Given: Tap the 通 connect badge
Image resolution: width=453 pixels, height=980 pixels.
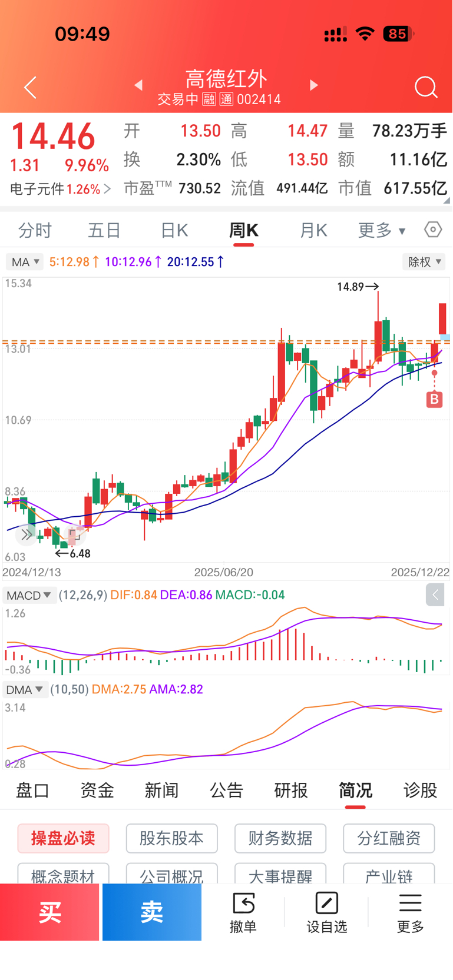Looking at the screenshot, I should tap(227, 99).
